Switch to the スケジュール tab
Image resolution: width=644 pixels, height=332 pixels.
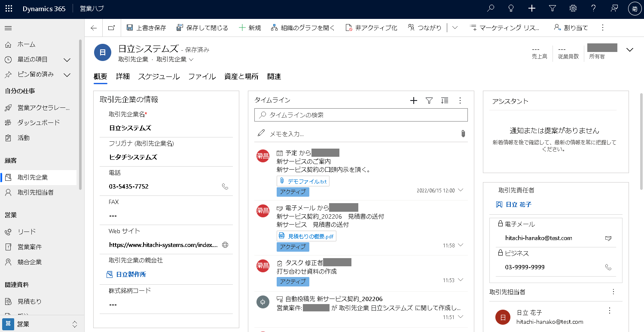(159, 76)
